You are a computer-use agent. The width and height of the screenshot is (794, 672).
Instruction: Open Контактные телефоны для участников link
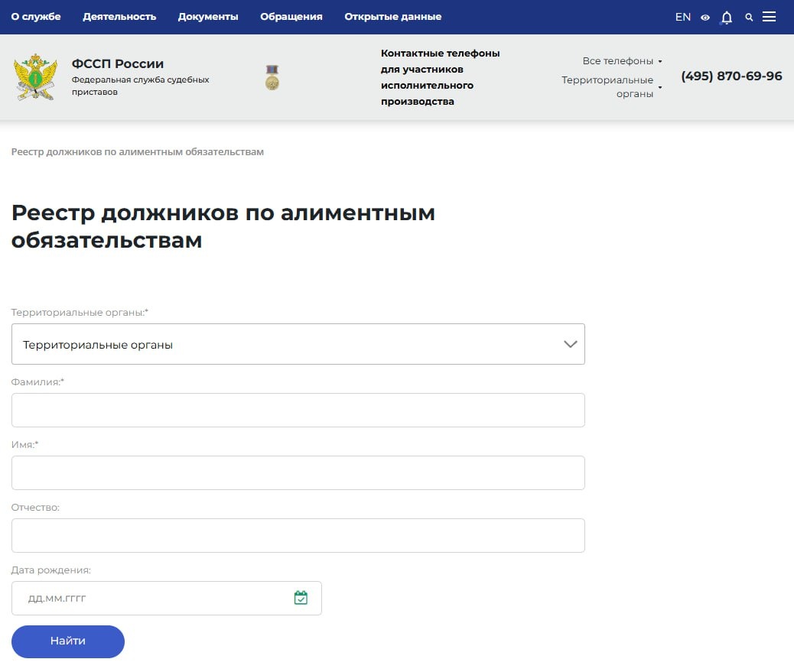point(440,77)
